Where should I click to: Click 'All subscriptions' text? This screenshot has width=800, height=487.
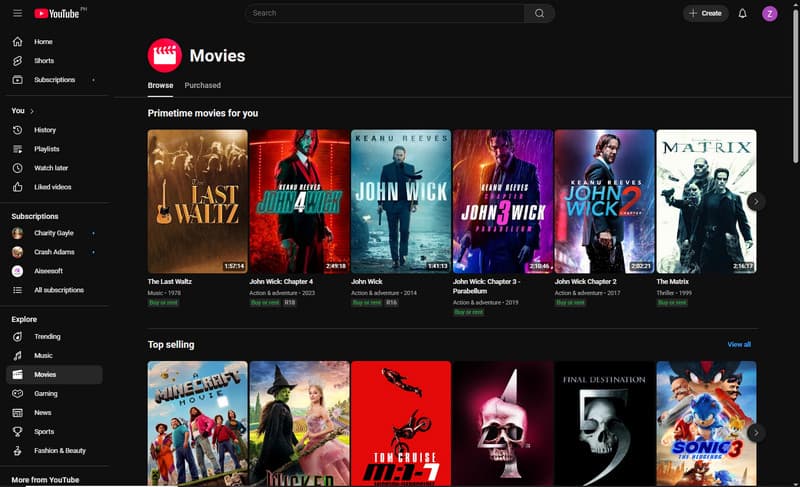pyautogui.click(x=59, y=290)
